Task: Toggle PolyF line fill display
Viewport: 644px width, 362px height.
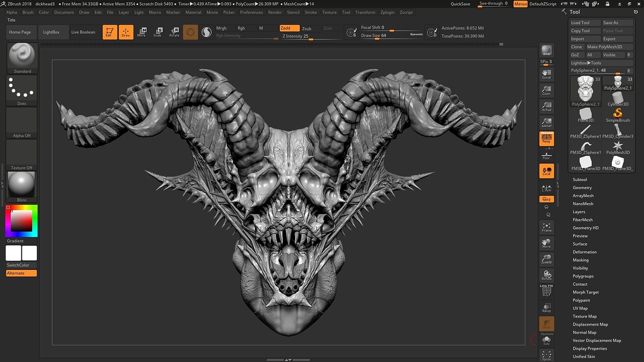Action: (546, 291)
